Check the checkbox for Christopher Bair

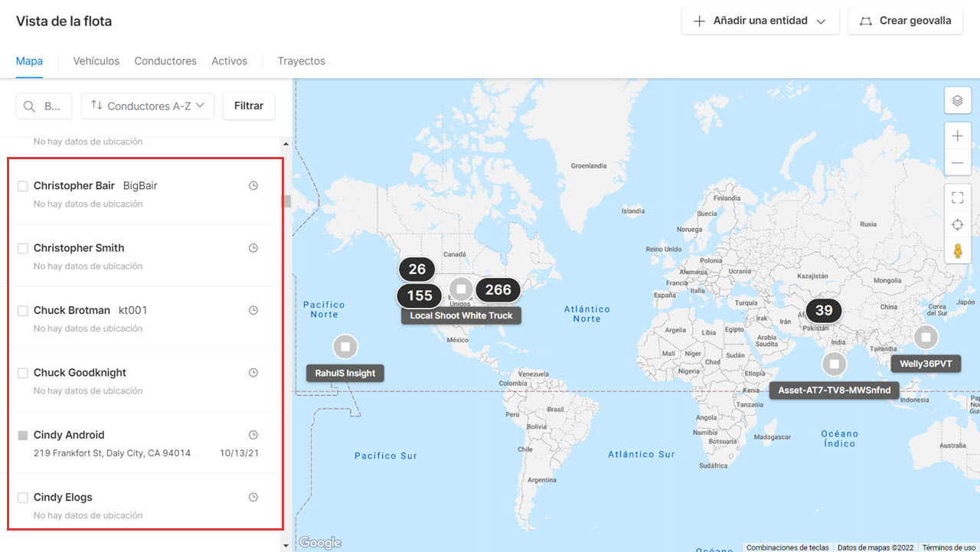(22, 185)
